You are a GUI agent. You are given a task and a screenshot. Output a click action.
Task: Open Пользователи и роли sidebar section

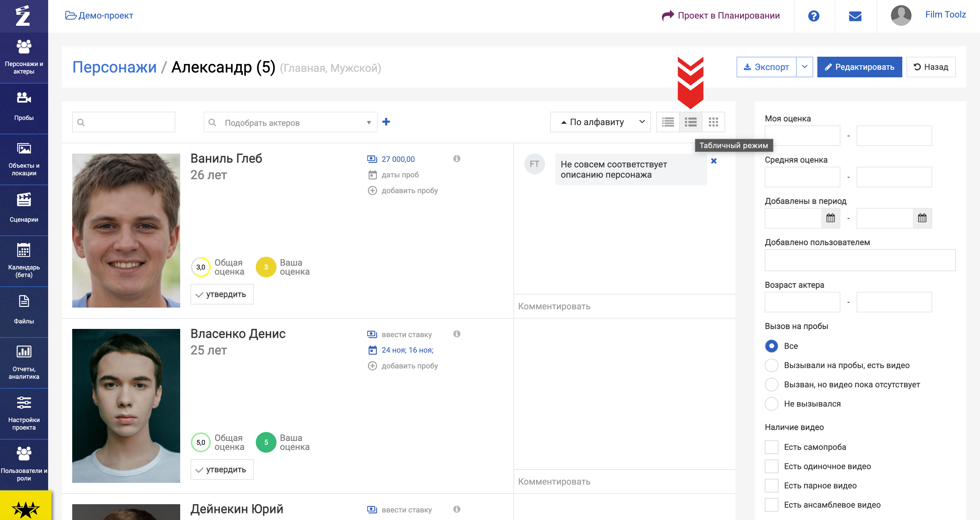tap(24, 465)
